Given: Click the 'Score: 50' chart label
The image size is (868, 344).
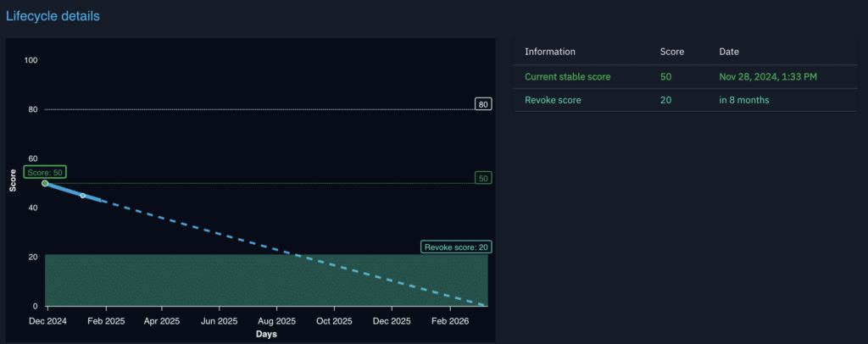Looking at the screenshot, I should coord(45,172).
